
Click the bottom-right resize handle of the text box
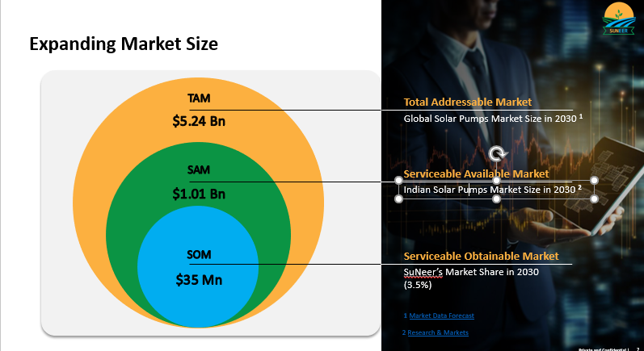coord(595,198)
